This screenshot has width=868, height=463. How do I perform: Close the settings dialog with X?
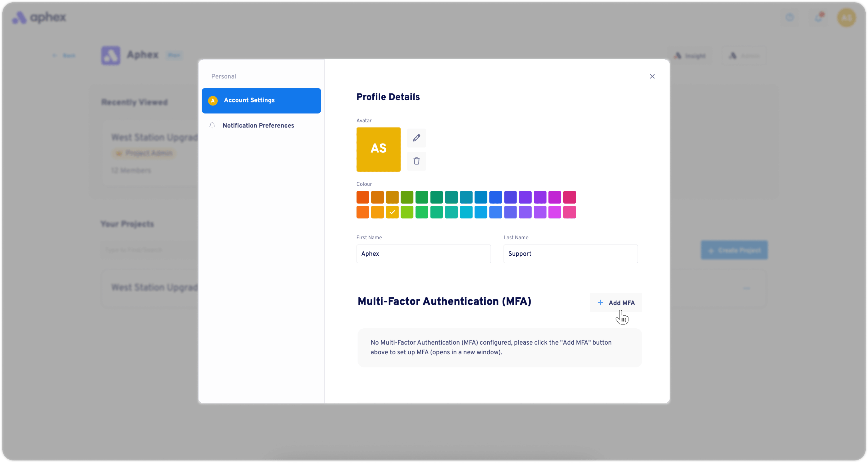pos(652,76)
